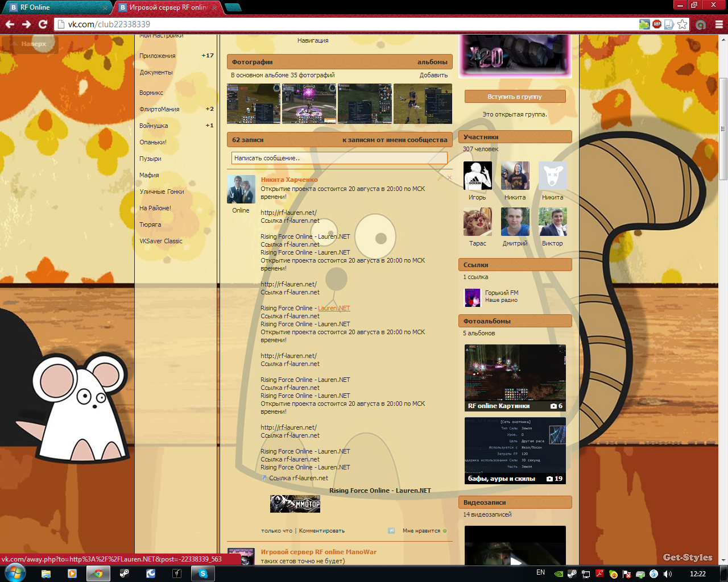Open the purple-glow second photo thumbnail
Viewport: 728px width, 582px height.
(x=309, y=104)
